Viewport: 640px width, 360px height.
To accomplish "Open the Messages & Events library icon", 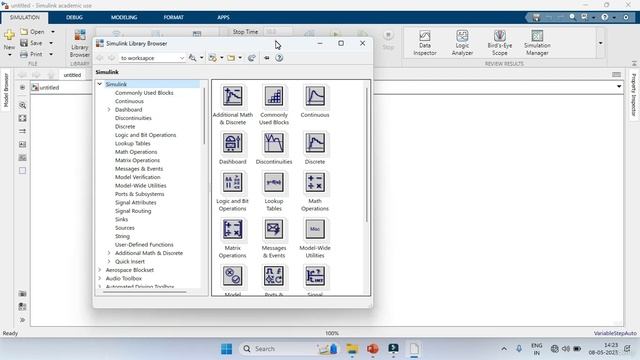I will [274, 229].
